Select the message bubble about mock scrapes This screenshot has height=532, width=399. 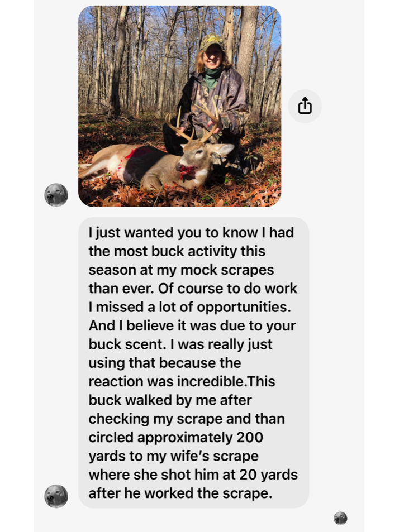pos(193,362)
